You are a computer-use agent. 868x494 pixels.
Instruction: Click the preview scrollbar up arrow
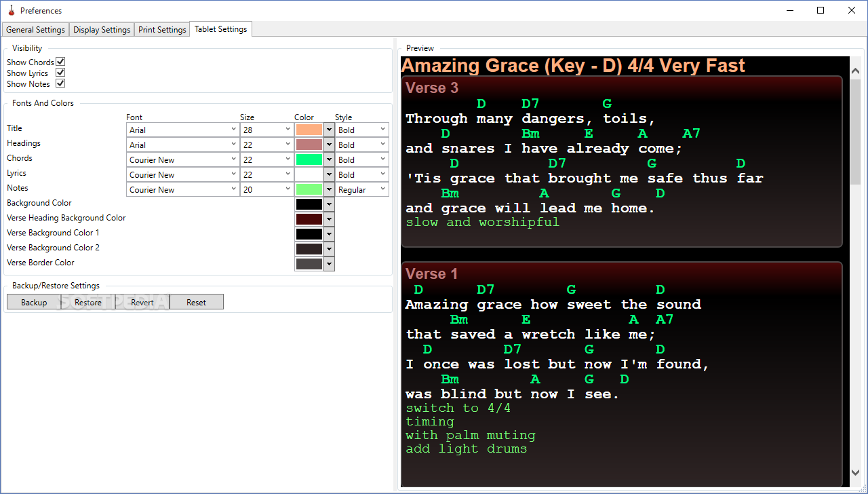(x=855, y=71)
